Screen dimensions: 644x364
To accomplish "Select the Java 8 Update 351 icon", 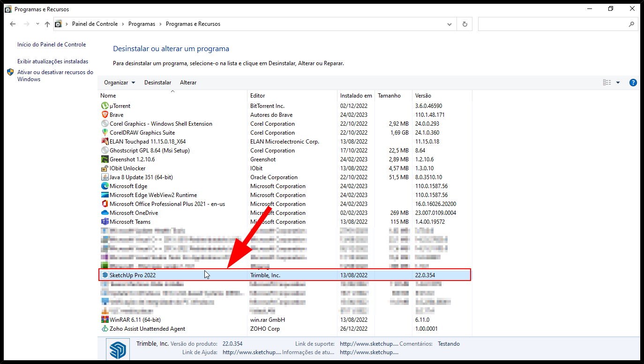I will 105,177.
